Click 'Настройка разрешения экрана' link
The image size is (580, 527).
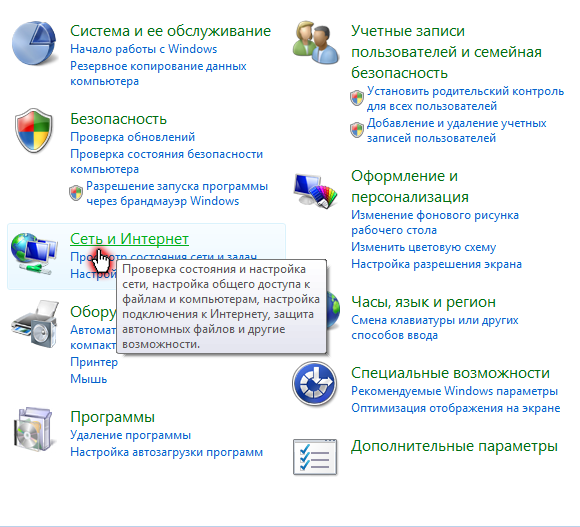pos(436,264)
